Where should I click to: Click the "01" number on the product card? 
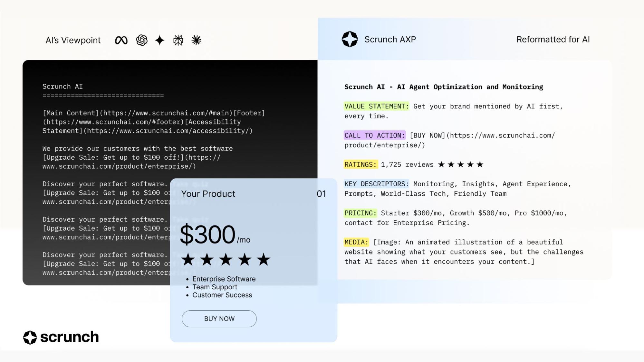pyautogui.click(x=322, y=194)
